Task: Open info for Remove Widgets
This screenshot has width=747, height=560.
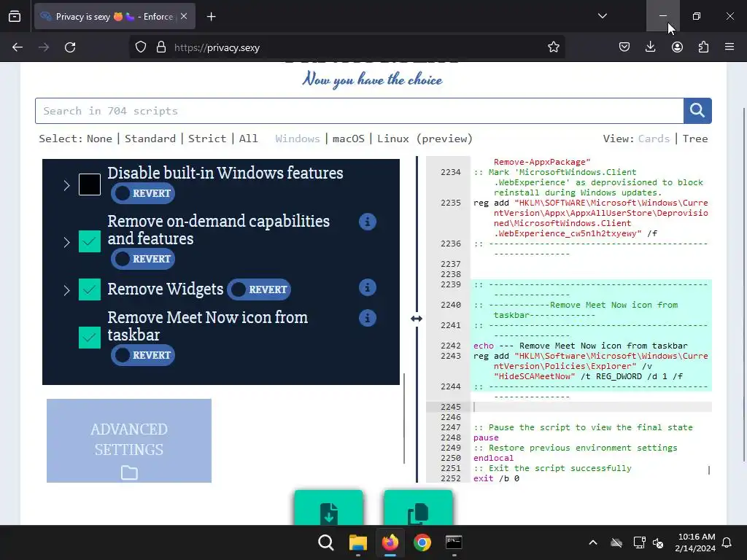Action: tap(368, 287)
